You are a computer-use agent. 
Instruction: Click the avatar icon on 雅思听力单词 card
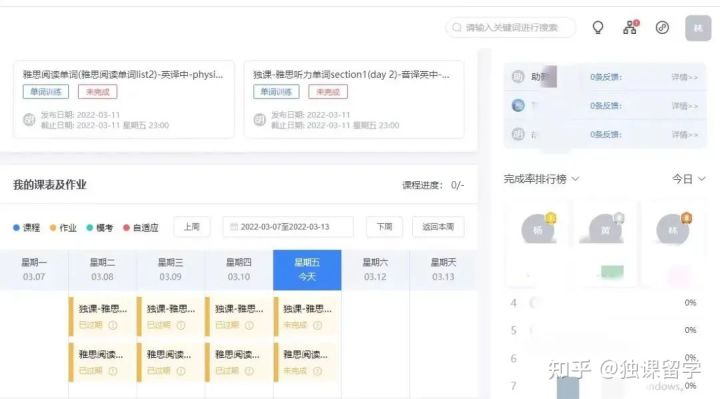coord(259,120)
